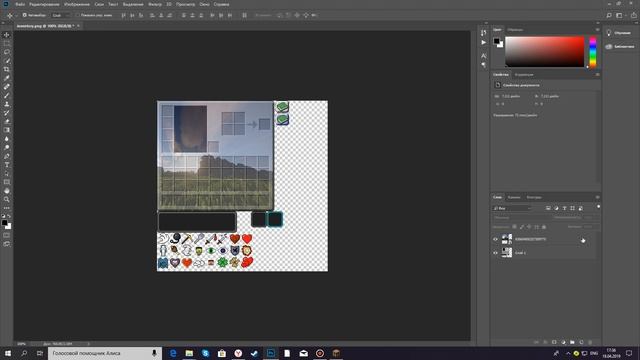Select the Type tool
The height and width of the screenshot is (360, 640).
point(7,164)
